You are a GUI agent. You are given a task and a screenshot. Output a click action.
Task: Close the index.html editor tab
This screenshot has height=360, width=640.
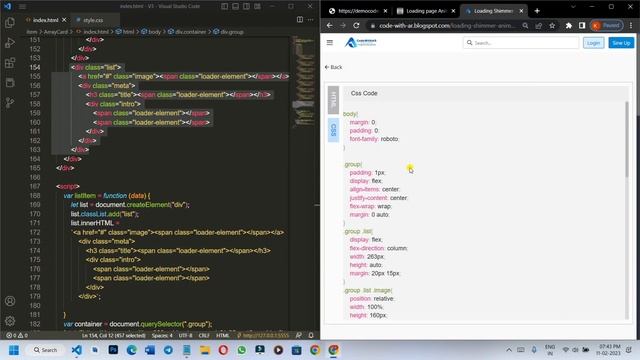click(x=64, y=20)
